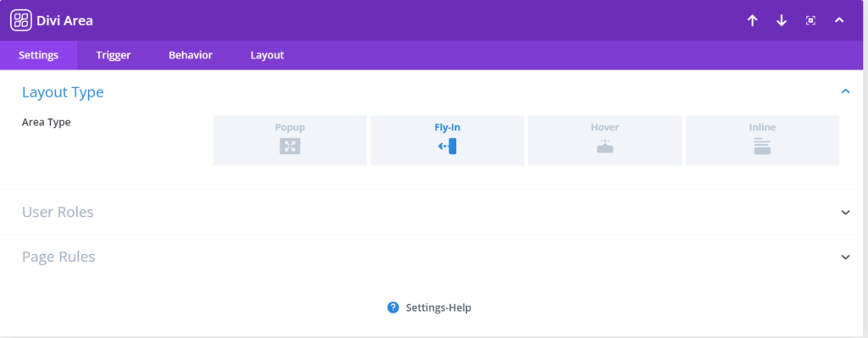The height and width of the screenshot is (338, 868).
Task: Click the Hover area type icon
Action: pos(604,146)
